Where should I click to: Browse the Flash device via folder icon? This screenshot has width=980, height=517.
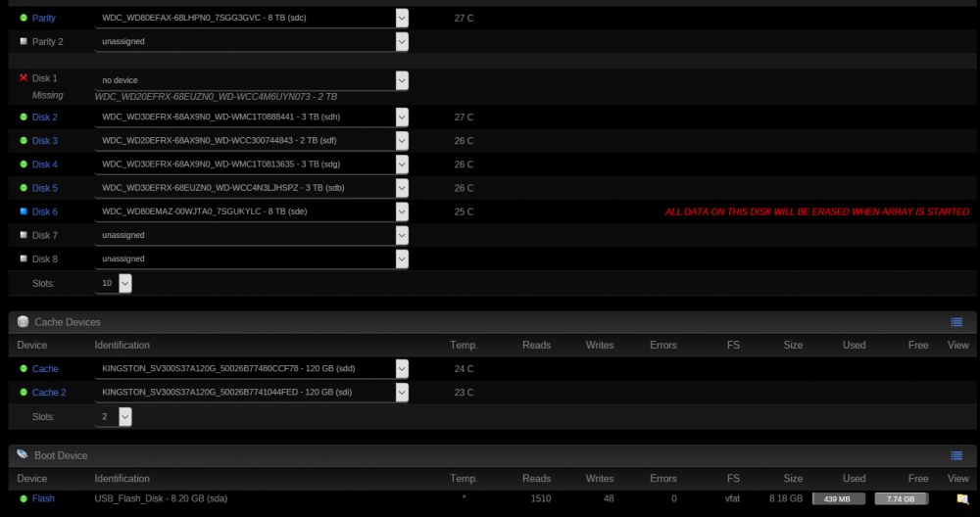[x=962, y=499]
